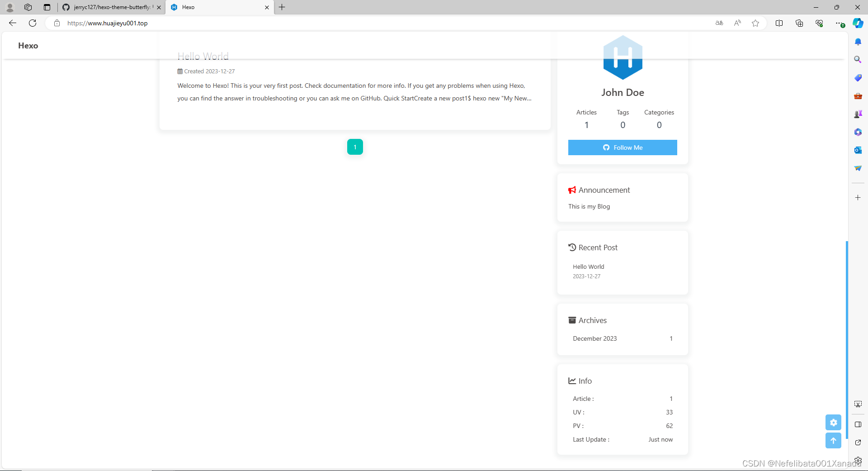Click the Hexo site title
This screenshot has height=471, width=868.
click(28, 46)
